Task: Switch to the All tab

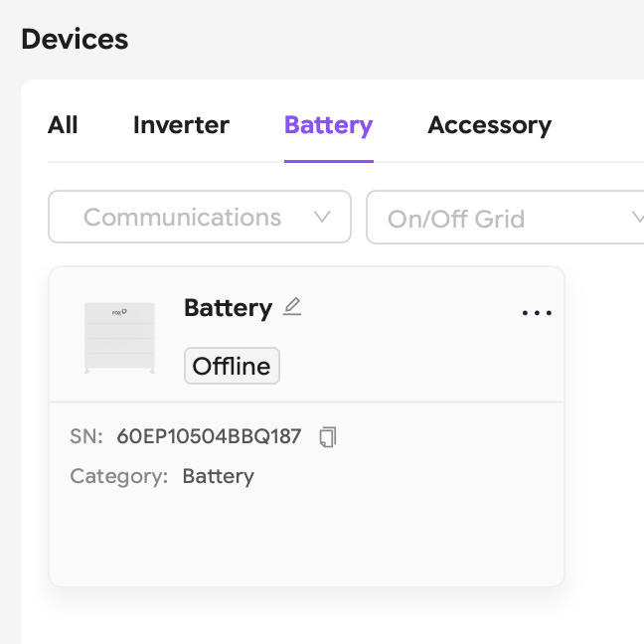Action: (63, 125)
